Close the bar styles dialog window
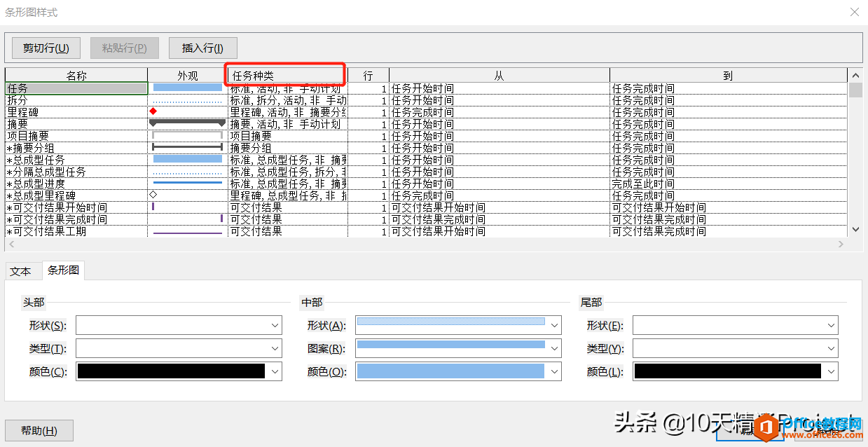Image resolution: width=868 pixels, height=447 pixels. point(854,13)
